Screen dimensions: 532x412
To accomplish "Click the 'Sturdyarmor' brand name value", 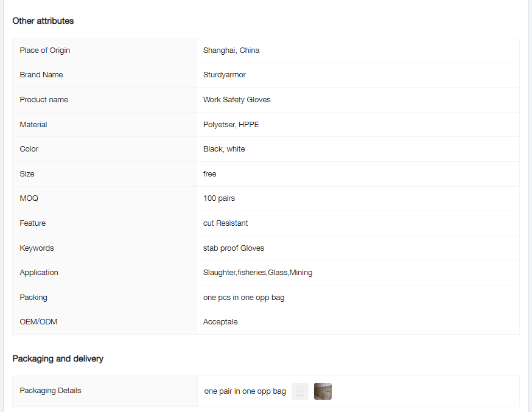I will point(225,75).
